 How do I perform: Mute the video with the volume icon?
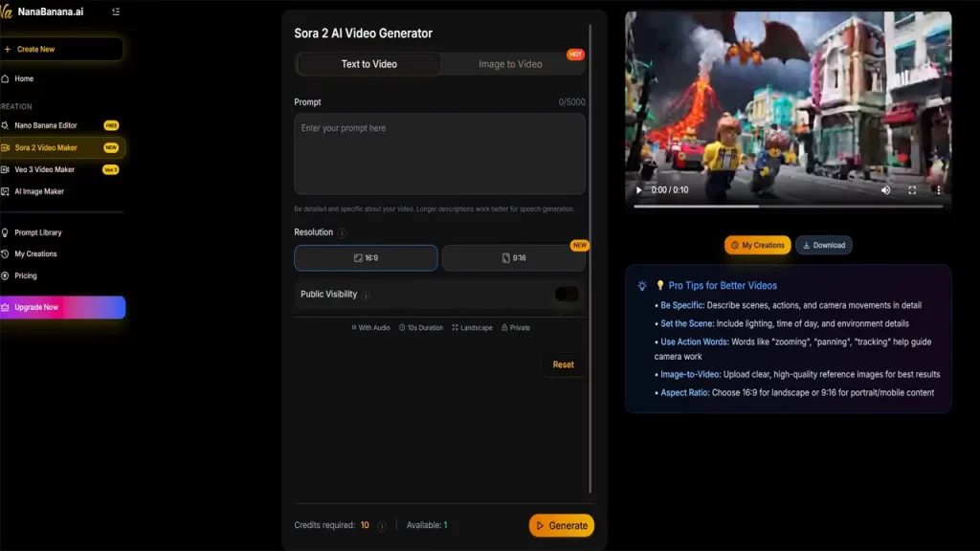[x=885, y=190]
